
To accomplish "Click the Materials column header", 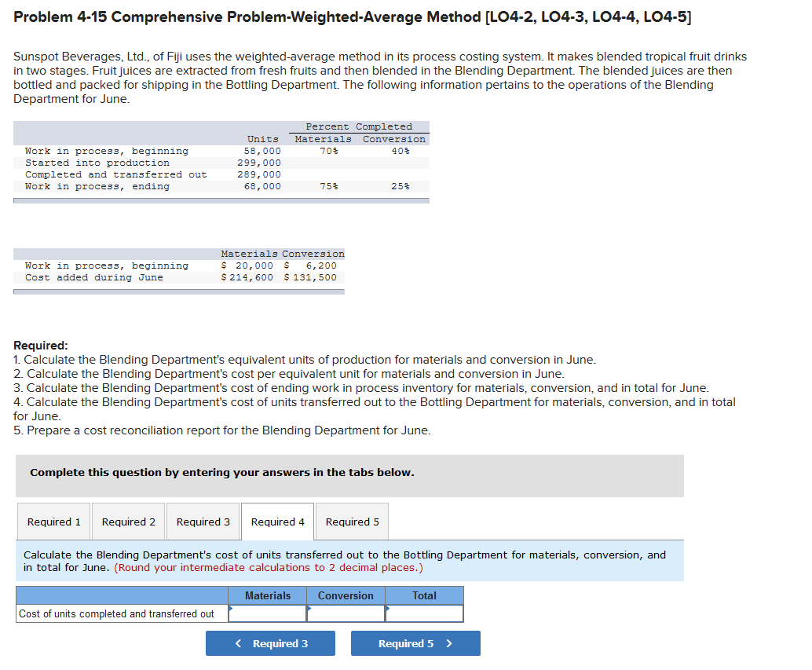I will pos(267,595).
